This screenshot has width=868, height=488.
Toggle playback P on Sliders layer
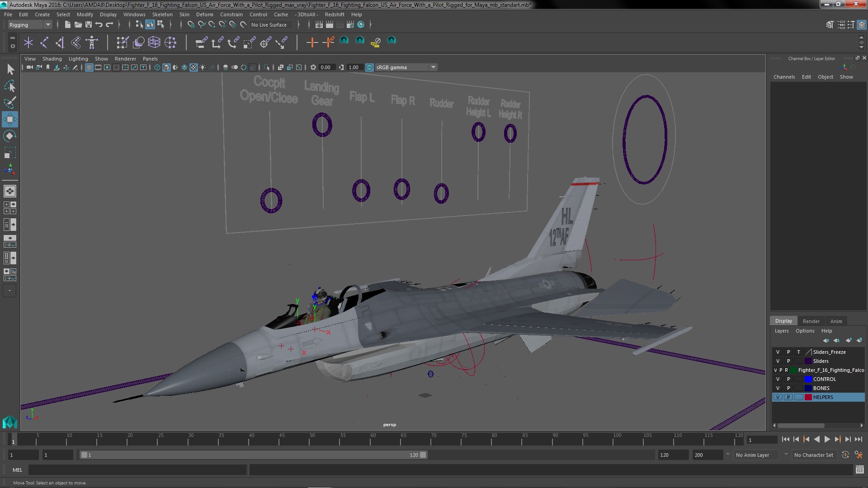tap(788, 361)
